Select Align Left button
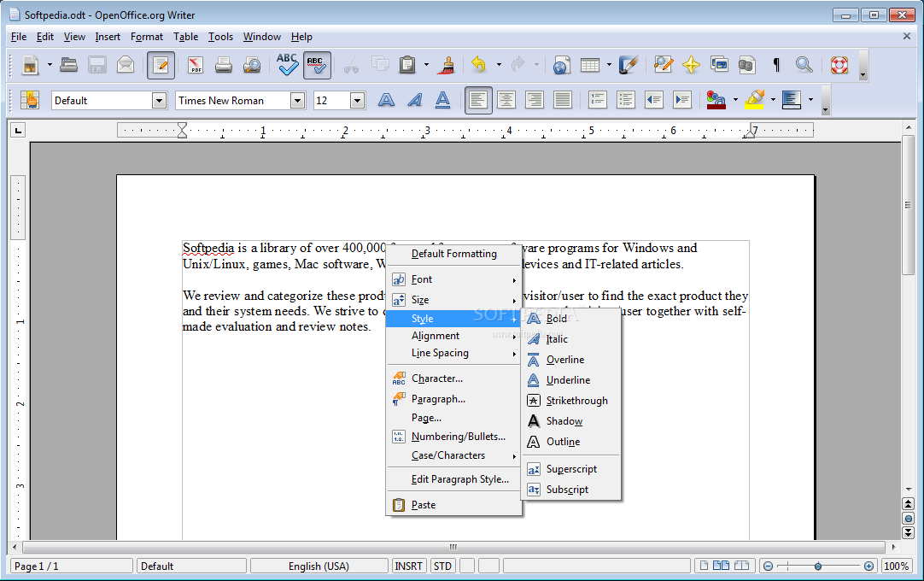Viewport: 924px width, 581px height. (478, 100)
